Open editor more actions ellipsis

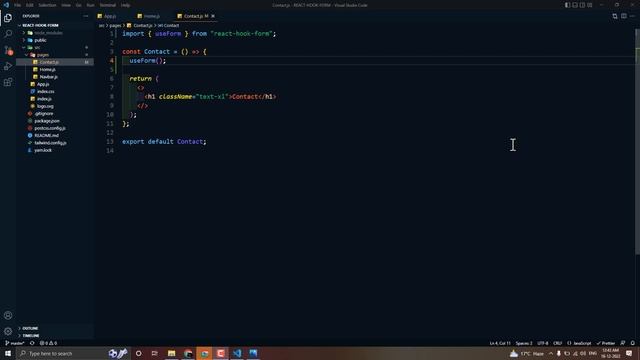point(632,16)
